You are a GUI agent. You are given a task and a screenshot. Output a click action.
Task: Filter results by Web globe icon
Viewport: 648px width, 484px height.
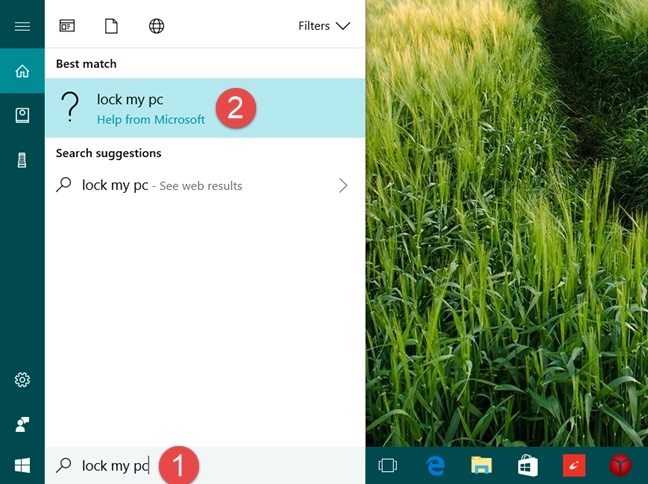pos(156,26)
